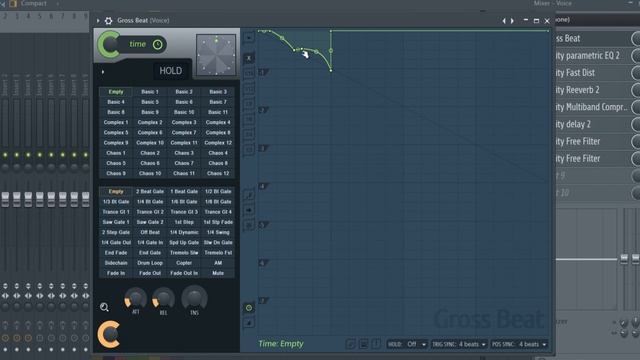This screenshot has width=640, height=360.
Task: Click the X button in envelope toolbar
Action: coord(249,58)
